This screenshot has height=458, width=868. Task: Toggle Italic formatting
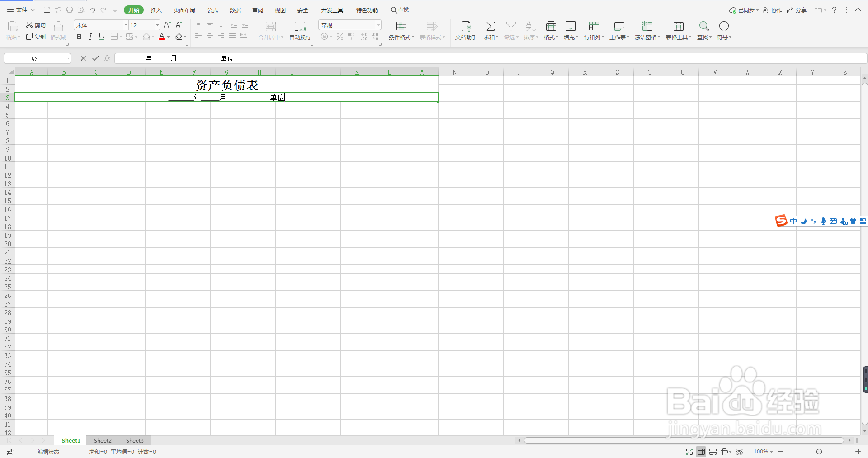[x=90, y=37]
